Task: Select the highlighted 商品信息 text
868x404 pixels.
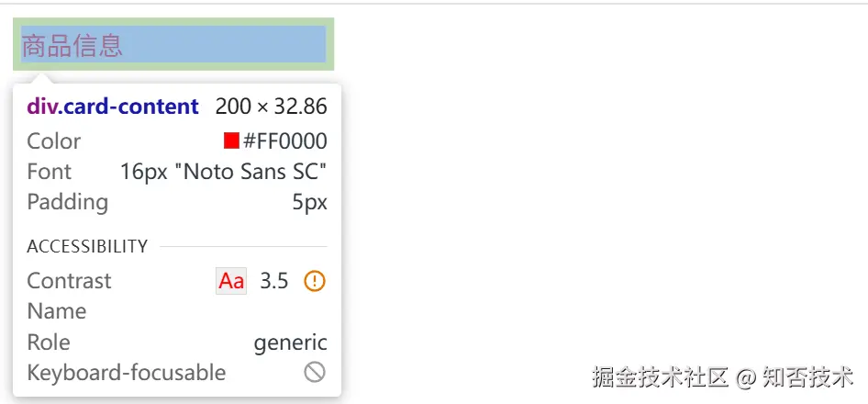Action: point(72,45)
